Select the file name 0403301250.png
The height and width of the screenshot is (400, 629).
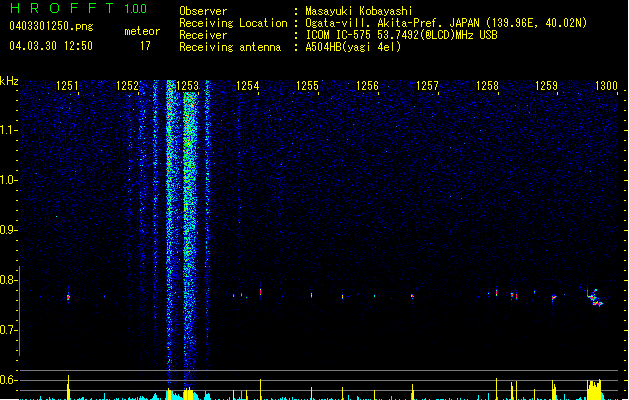pyautogui.click(x=51, y=26)
